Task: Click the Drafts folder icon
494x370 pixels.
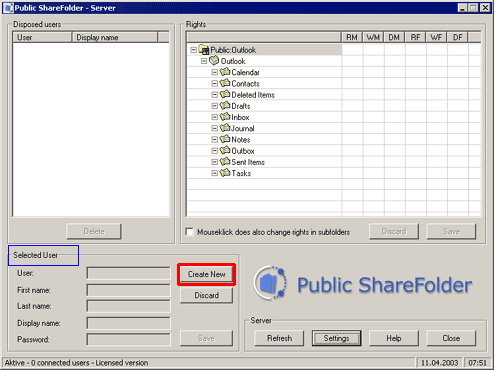Action: tap(225, 105)
